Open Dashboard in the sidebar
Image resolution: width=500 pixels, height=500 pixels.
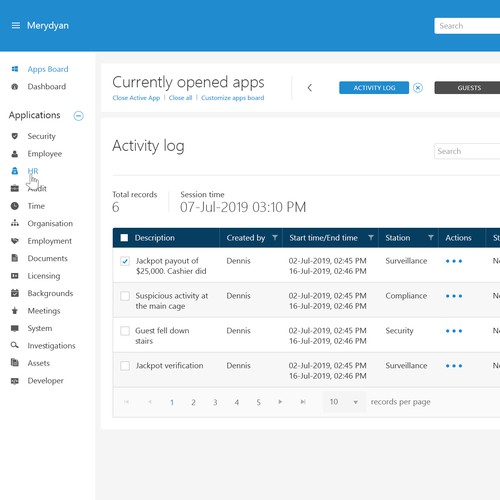coord(47,87)
